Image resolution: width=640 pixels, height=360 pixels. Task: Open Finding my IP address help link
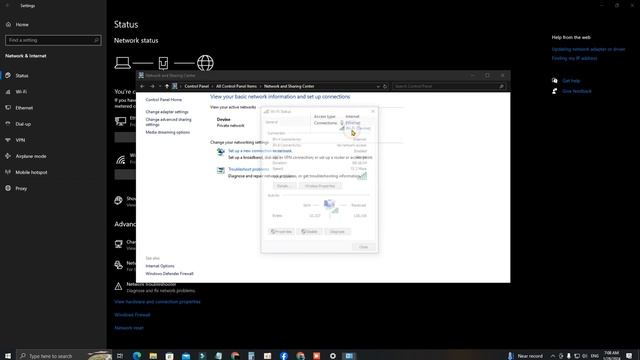pyautogui.click(x=574, y=58)
